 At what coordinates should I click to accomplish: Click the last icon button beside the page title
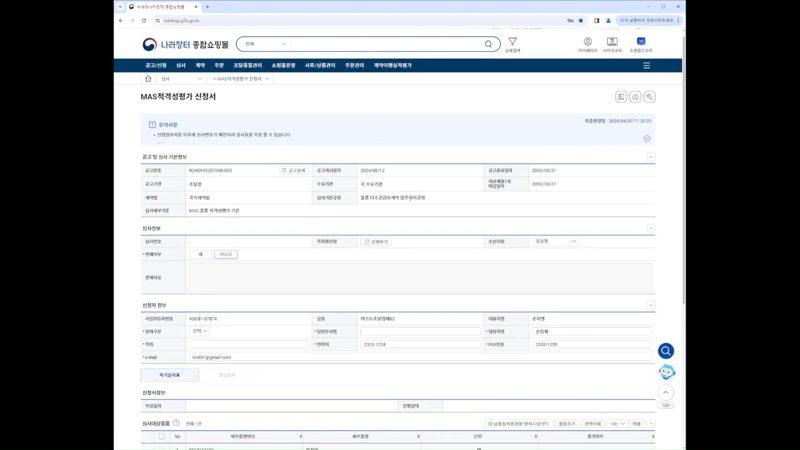coord(649,96)
